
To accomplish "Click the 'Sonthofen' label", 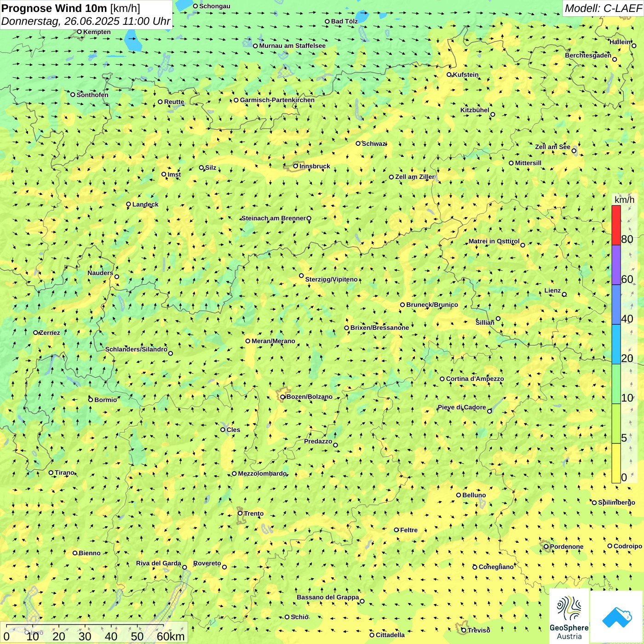I will [92, 95].
